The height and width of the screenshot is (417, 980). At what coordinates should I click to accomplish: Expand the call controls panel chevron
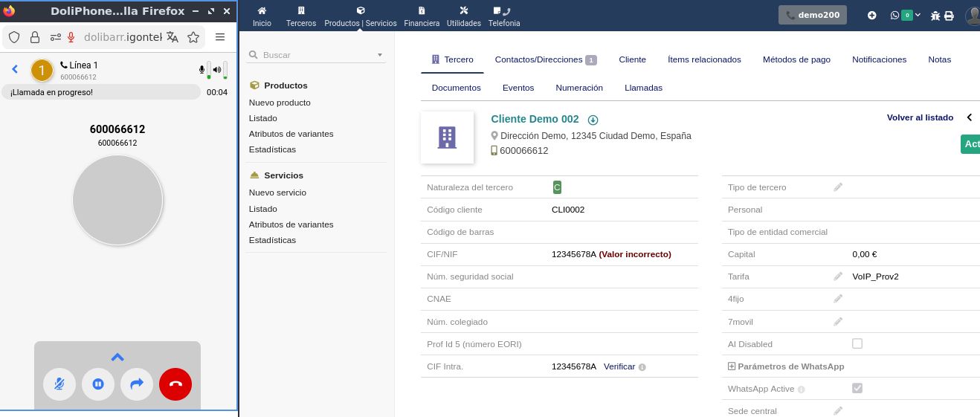[x=117, y=358]
